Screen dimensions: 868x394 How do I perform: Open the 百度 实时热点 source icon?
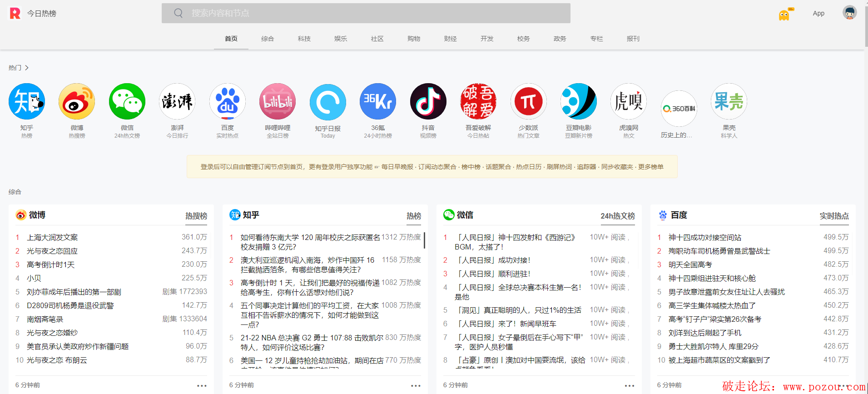pyautogui.click(x=228, y=101)
